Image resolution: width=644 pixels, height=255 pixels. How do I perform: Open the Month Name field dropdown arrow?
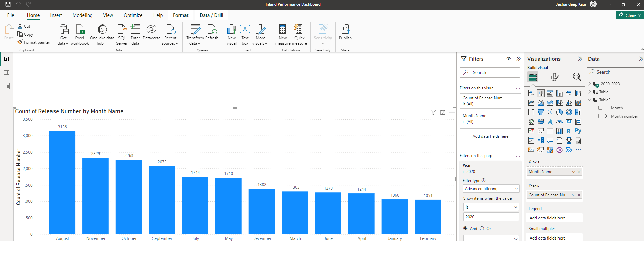pyautogui.click(x=574, y=172)
